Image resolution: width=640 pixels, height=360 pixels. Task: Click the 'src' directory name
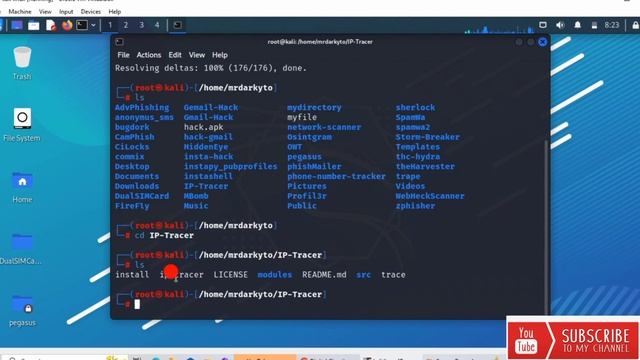363,275
